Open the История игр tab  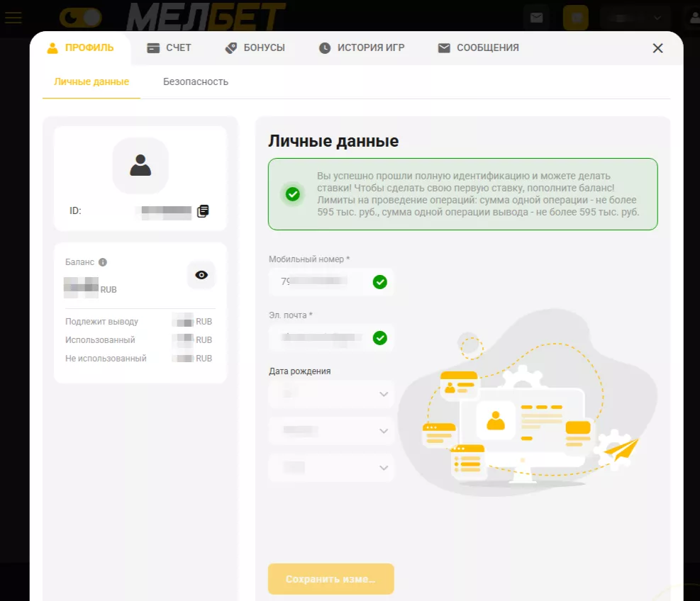[361, 48]
